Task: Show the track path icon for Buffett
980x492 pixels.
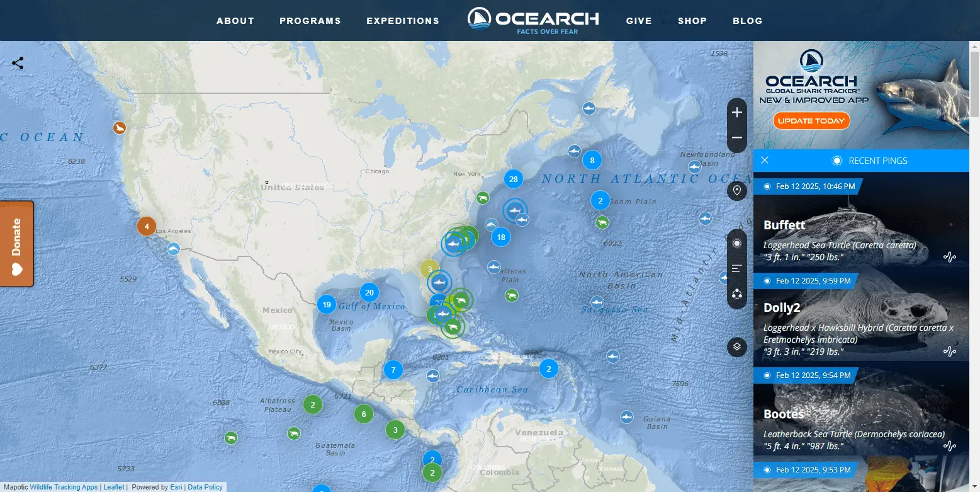Action: click(950, 256)
